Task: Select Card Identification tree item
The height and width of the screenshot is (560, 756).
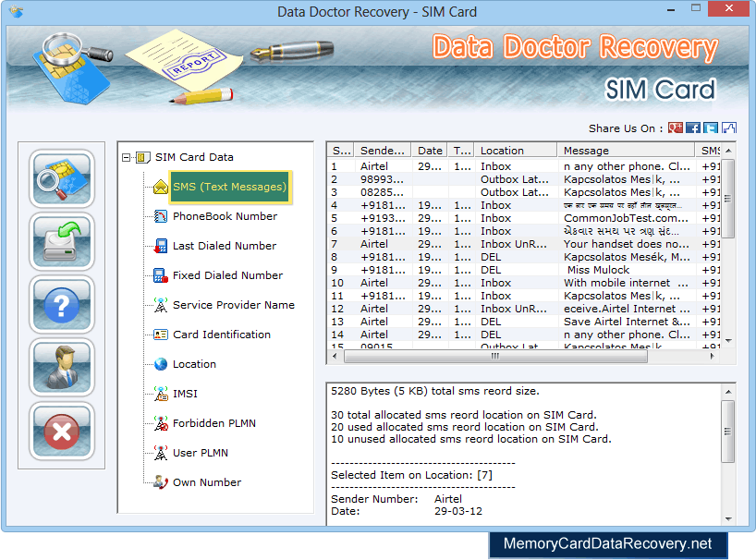Action: click(x=222, y=335)
